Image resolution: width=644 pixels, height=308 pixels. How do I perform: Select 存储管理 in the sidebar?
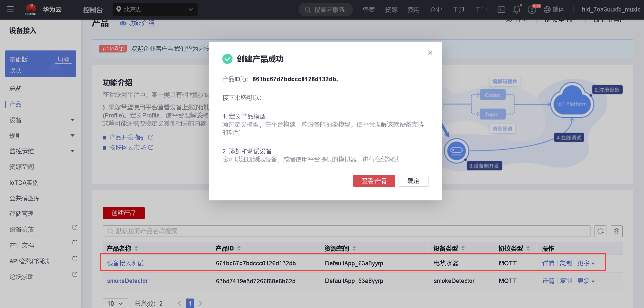tap(22, 214)
